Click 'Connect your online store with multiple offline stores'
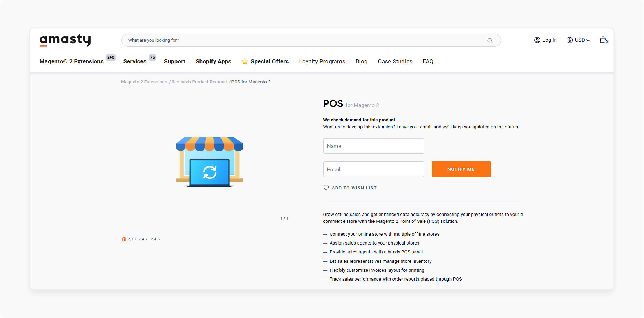Screen dimensions: 644x318 [384, 234]
